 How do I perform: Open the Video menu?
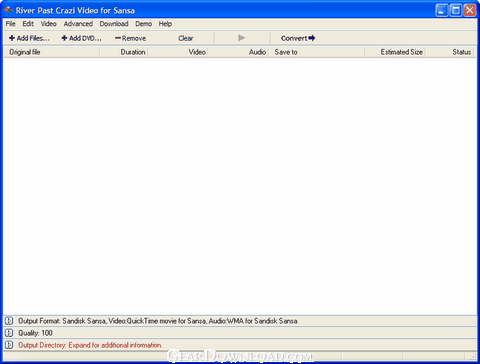click(x=48, y=24)
